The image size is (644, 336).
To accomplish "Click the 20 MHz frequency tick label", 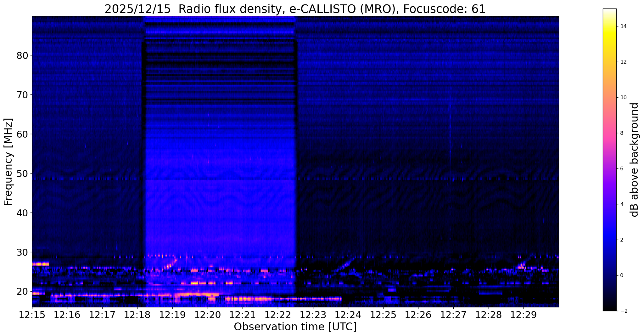I will tap(22, 291).
